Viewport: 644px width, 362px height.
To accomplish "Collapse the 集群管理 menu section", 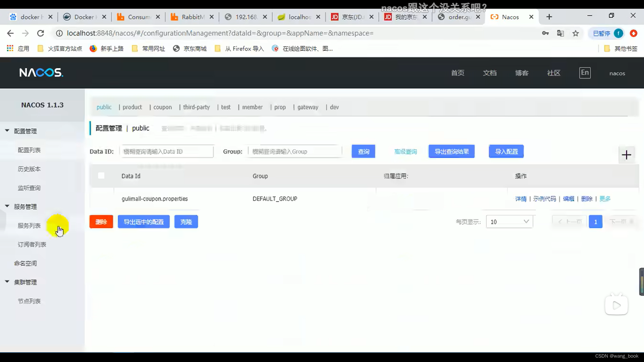I will click(7, 282).
